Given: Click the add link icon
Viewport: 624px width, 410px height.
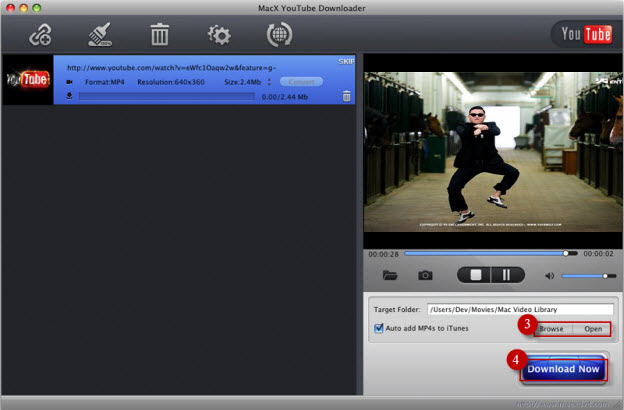Looking at the screenshot, I should pyautogui.click(x=40, y=35).
